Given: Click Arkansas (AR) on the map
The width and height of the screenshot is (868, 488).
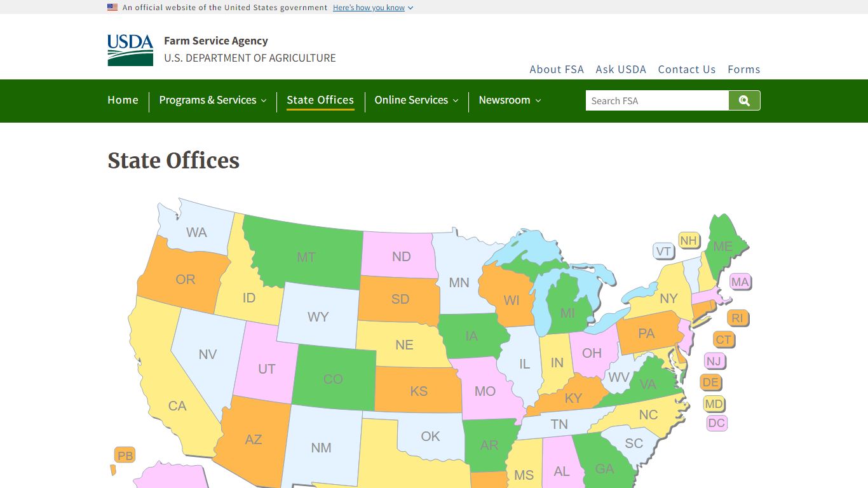Looking at the screenshot, I should 489,445.
